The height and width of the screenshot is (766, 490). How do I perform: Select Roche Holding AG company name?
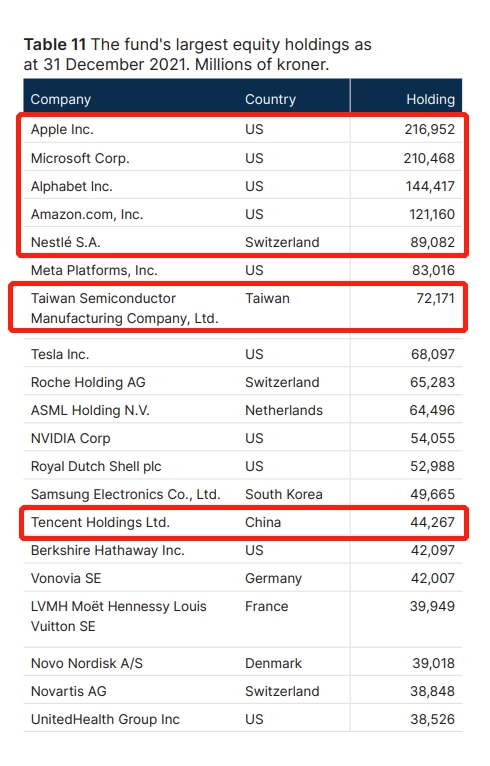click(88, 382)
